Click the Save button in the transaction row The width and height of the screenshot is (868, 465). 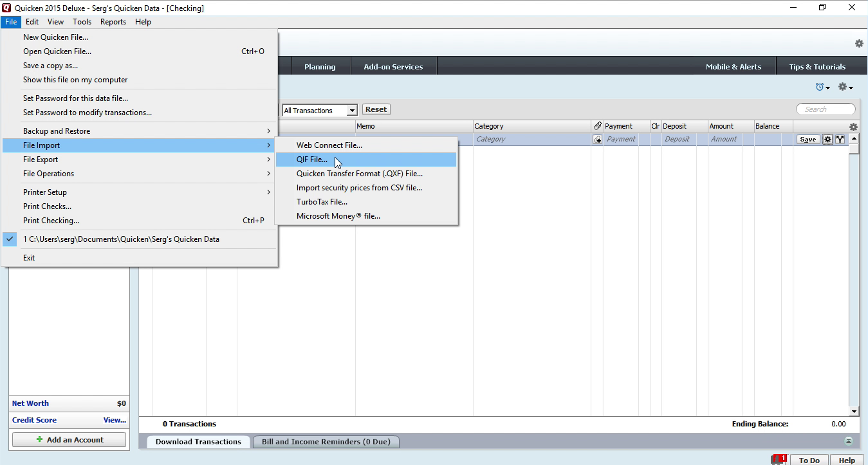[x=808, y=139]
